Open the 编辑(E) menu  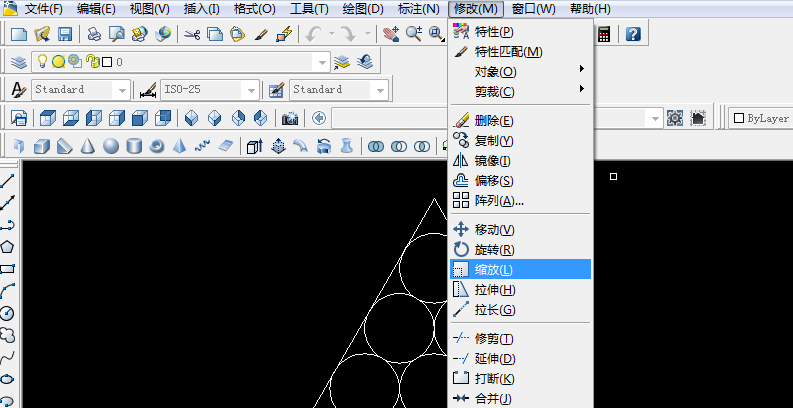pyautogui.click(x=96, y=9)
